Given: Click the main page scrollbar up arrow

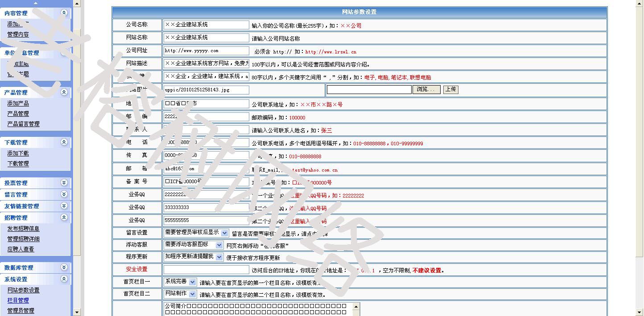Looking at the screenshot, I should pyautogui.click(x=639, y=4).
